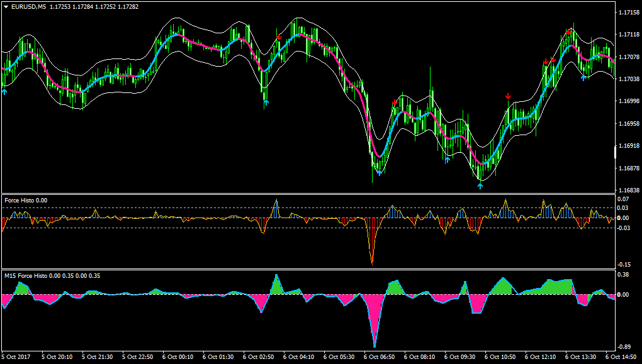This screenshot has width=642, height=364.
Task: Click the 5 Oct 2017 date label
Action: click(16, 357)
